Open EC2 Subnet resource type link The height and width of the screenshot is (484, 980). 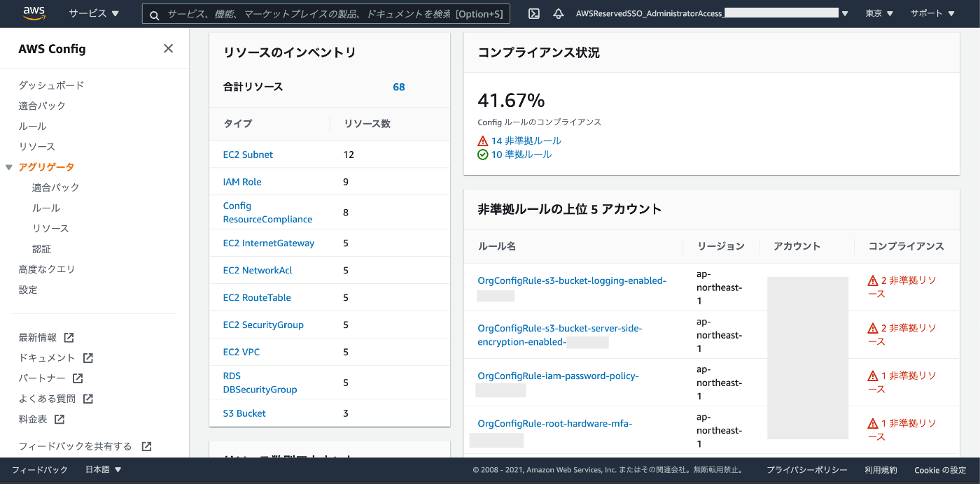pos(248,155)
